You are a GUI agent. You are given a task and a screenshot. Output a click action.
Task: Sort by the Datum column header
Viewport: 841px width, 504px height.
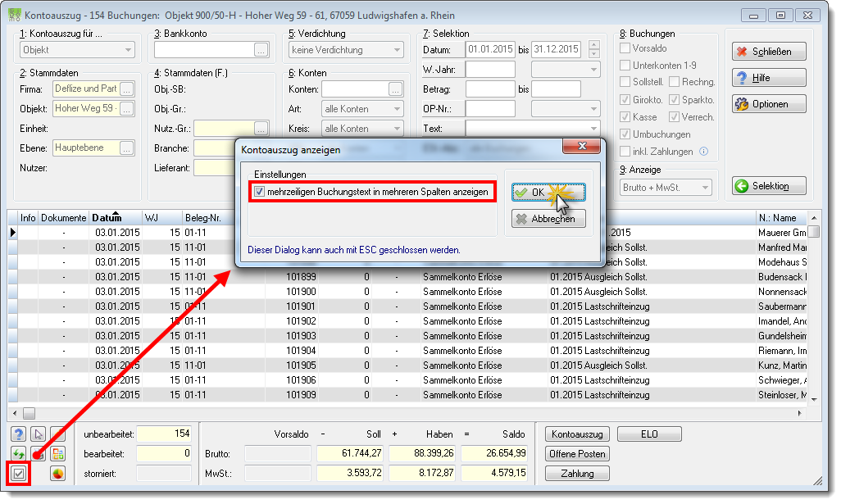pyautogui.click(x=107, y=218)
